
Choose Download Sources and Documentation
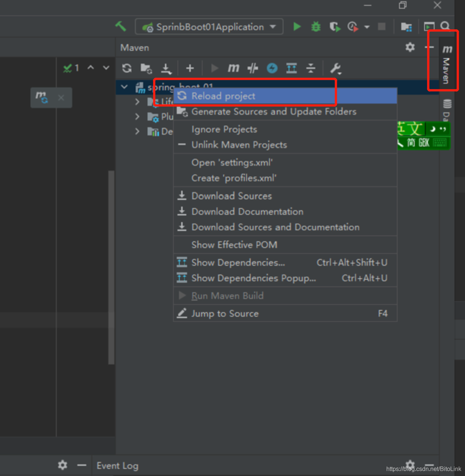tap(285, 227)
